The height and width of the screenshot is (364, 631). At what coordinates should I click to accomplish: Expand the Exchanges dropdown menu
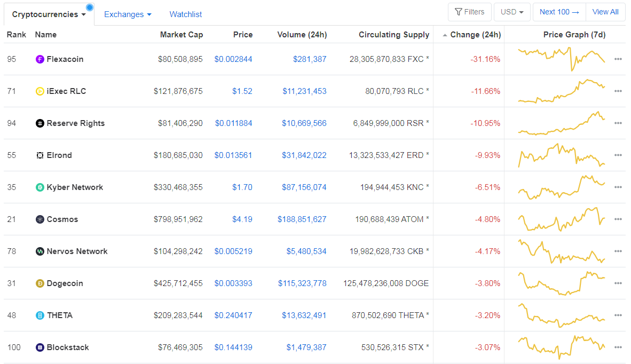coord(128,14)
